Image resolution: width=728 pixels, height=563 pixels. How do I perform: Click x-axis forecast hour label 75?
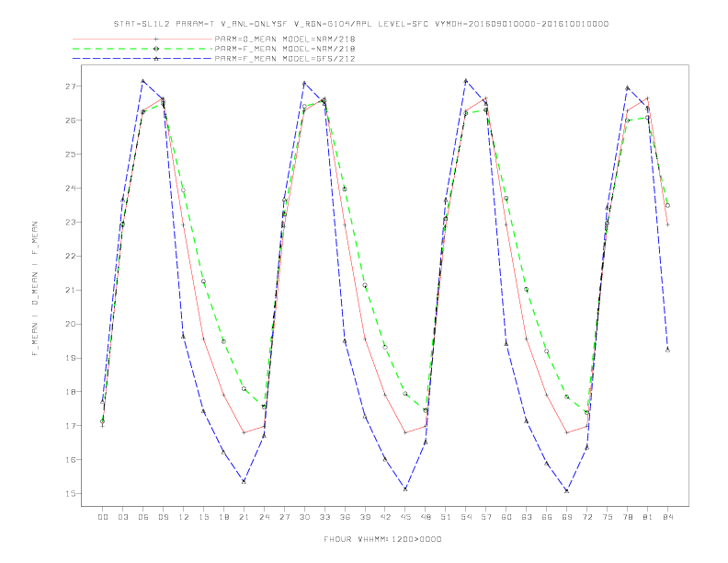coord(608,517)
